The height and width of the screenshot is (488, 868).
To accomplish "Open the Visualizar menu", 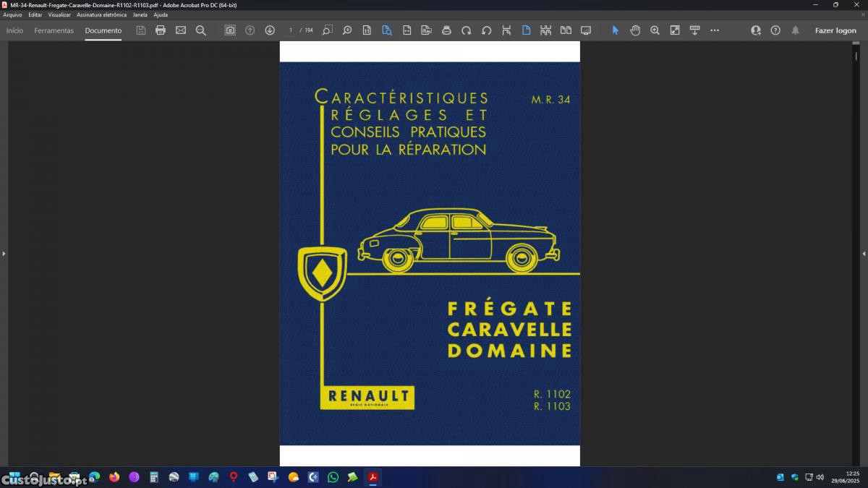I will (59, 14).
